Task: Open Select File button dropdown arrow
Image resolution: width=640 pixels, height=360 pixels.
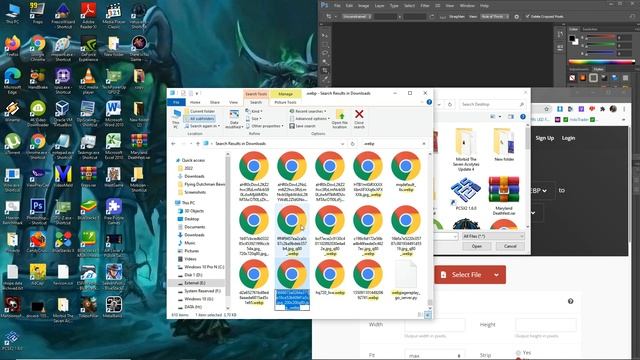Action: pyautogui.click(x=496, y=275)
